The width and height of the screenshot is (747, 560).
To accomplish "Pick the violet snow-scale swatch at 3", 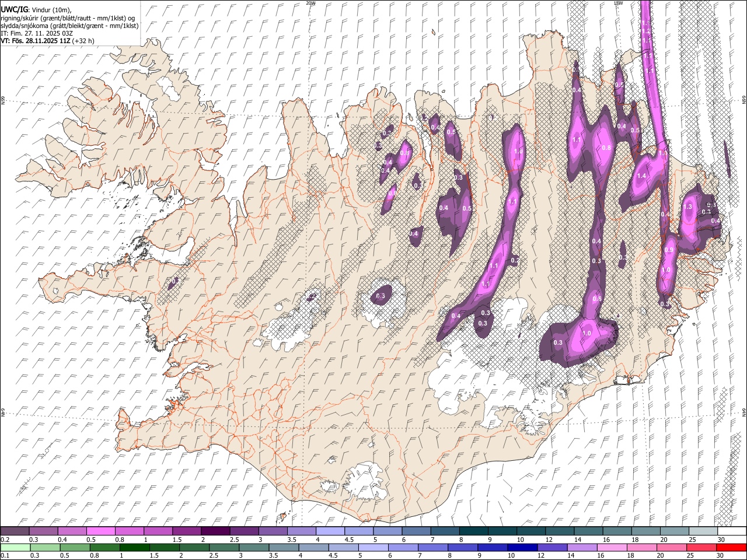I will pos(272,531).
